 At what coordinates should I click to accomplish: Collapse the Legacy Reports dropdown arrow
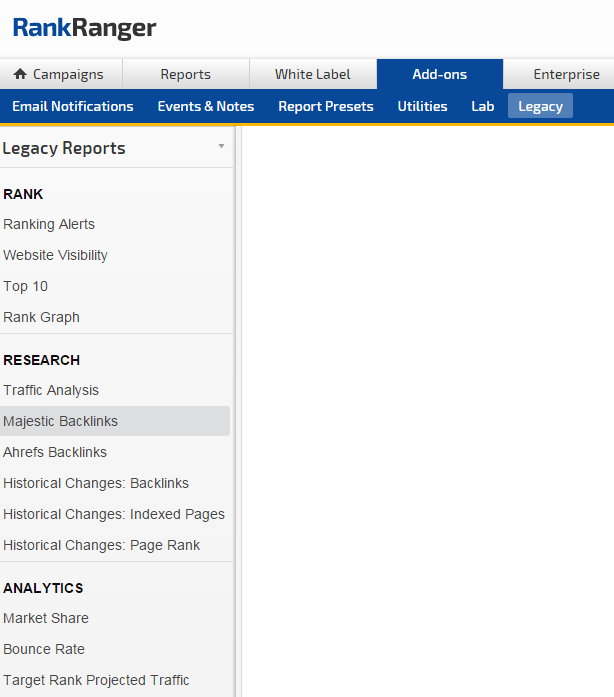221,147
